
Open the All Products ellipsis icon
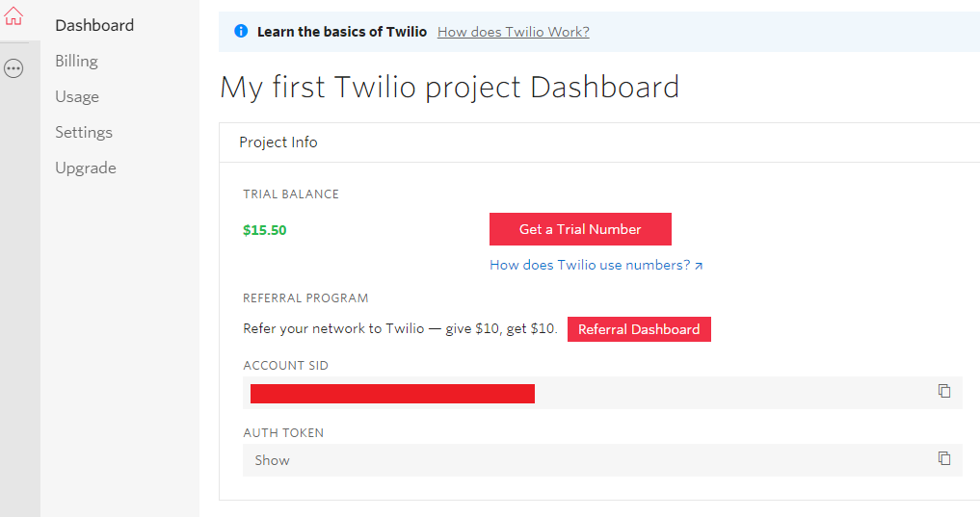click(13, 68)
